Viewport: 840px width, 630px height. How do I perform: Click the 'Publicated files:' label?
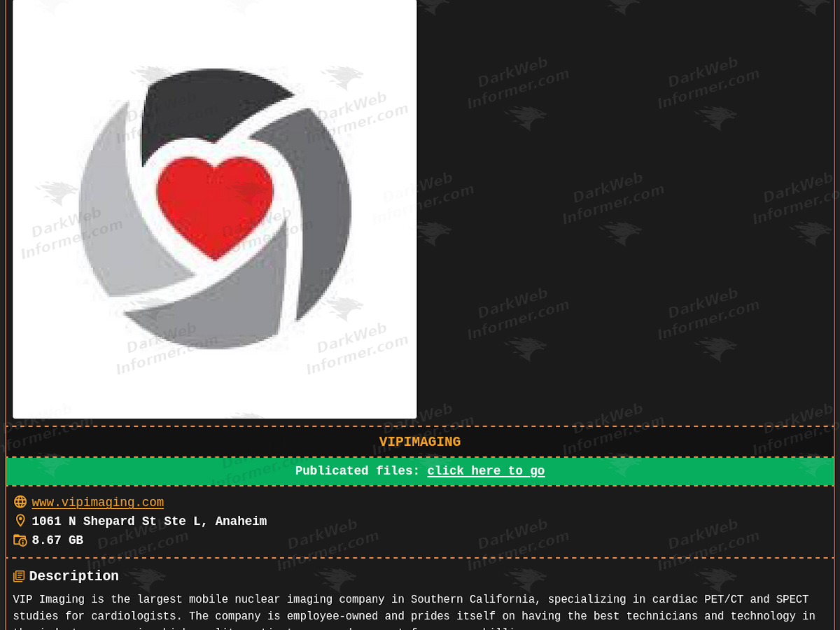tap(357, 471)
